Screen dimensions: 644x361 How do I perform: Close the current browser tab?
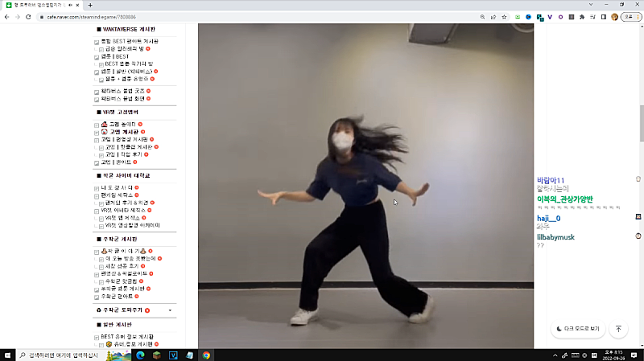[x=77, y=5]
